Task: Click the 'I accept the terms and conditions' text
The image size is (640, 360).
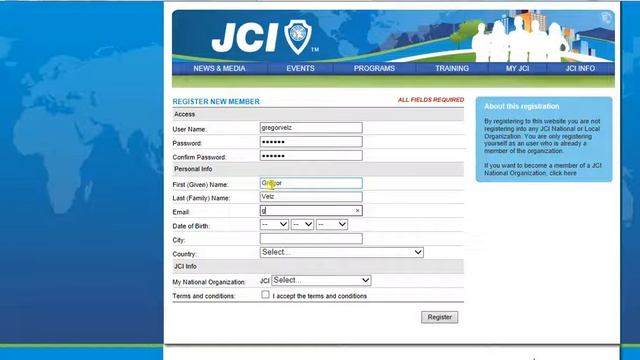Action: tap(320, 296)
